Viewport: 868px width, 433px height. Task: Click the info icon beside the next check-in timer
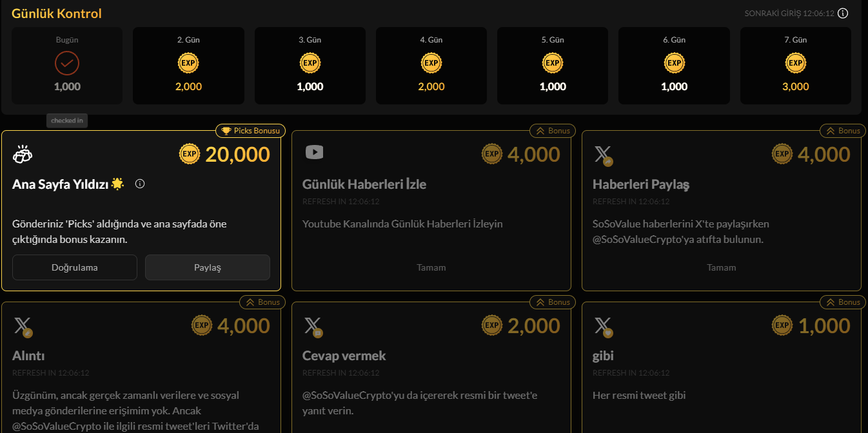click(x=843, y=13)
